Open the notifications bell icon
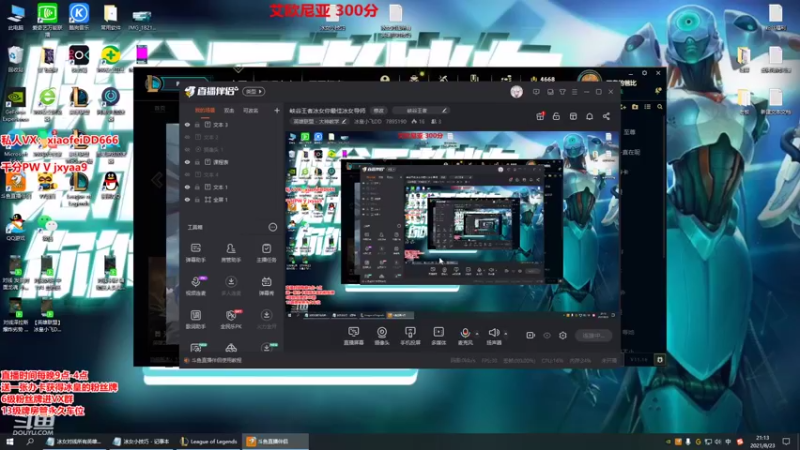 click(x=589, y=116)
